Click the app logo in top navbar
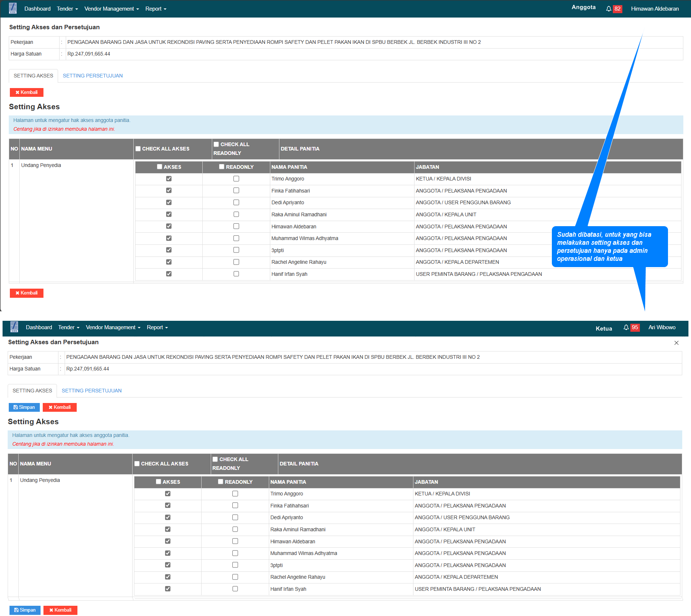Image resolution: width=691 pixels, height=616 pixels. [13, 8]
